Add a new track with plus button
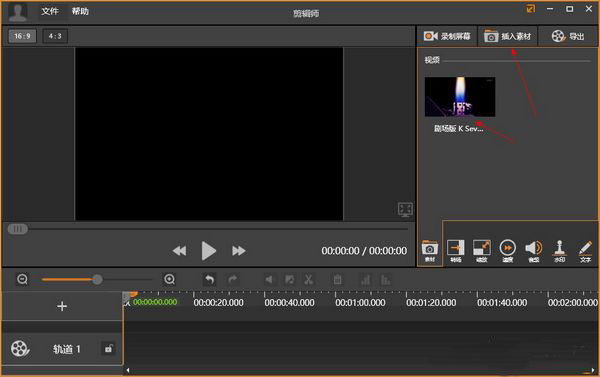 click(x=62, y=306)
